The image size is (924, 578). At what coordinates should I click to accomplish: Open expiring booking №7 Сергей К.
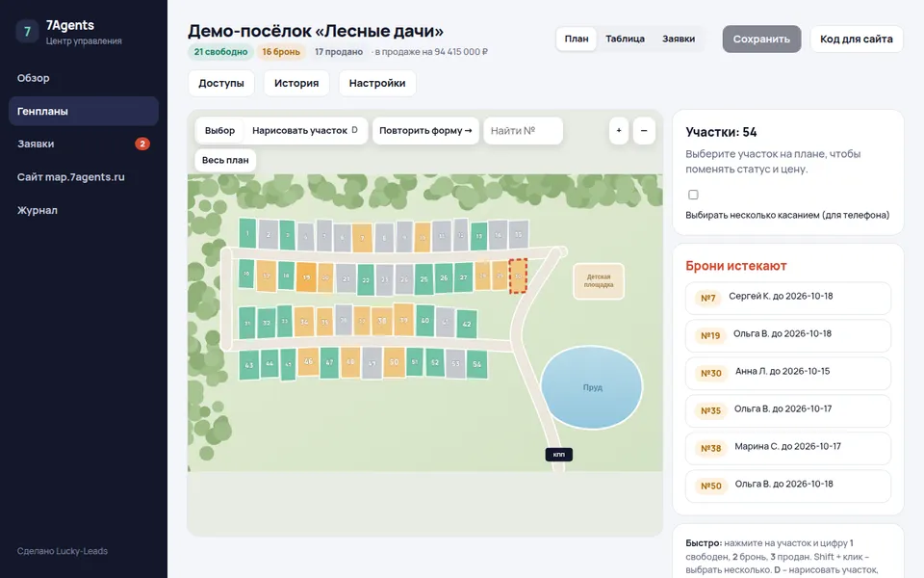pos(788,298)
